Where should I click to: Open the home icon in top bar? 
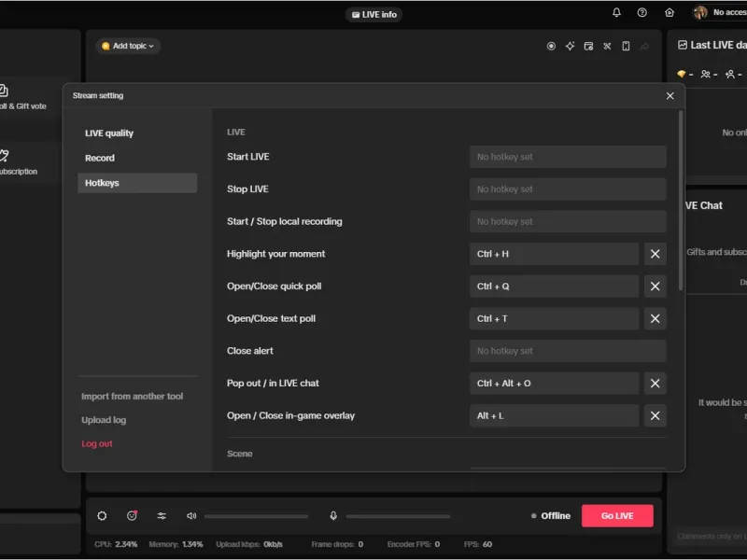(x=669, y=13)
